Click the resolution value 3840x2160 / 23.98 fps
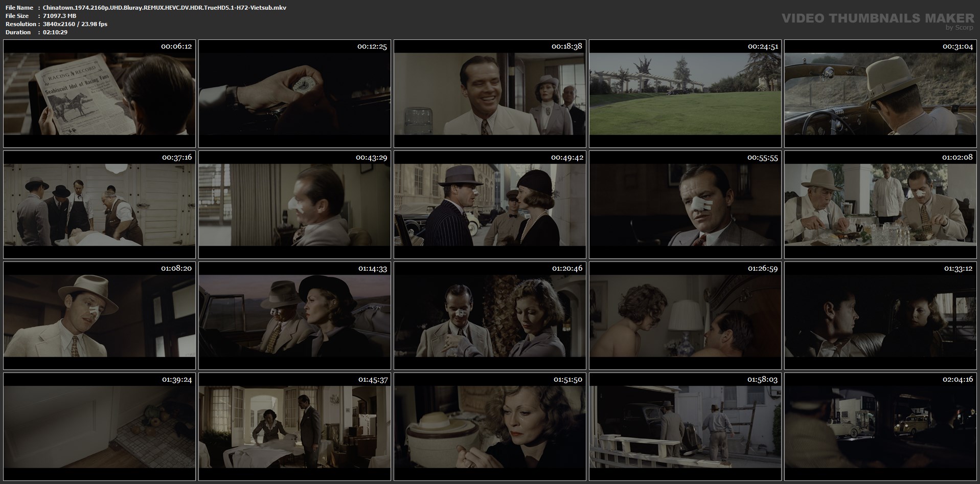Viewport: 980px width, 484px height. [x=75, y=24]
